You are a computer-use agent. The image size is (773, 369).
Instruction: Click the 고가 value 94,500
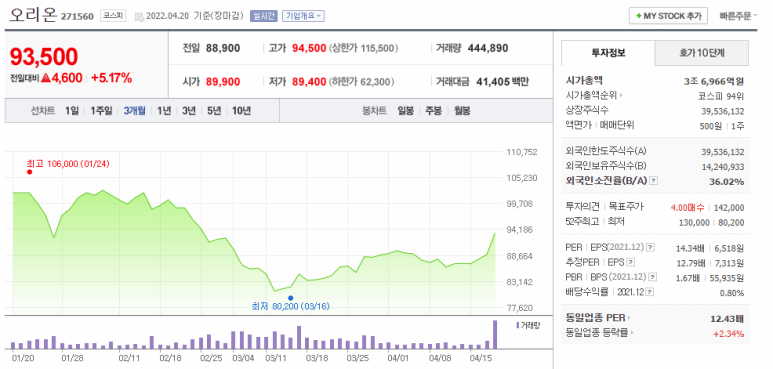point(309,48)
